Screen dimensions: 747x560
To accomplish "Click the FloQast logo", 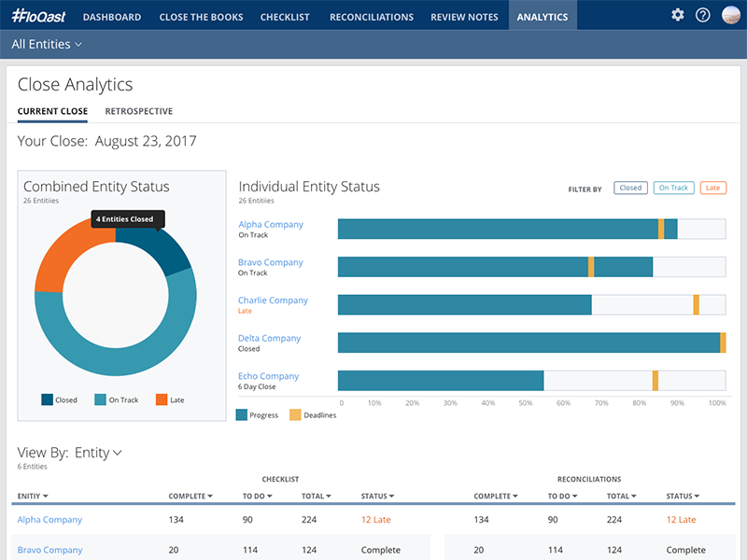I will [36, 16].
